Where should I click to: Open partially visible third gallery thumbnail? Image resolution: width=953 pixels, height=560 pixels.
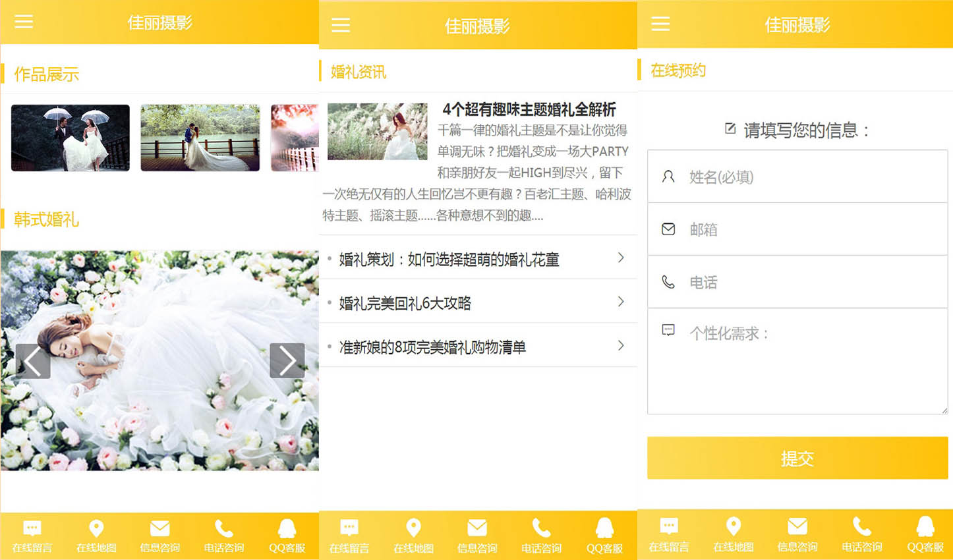(295, 138)
